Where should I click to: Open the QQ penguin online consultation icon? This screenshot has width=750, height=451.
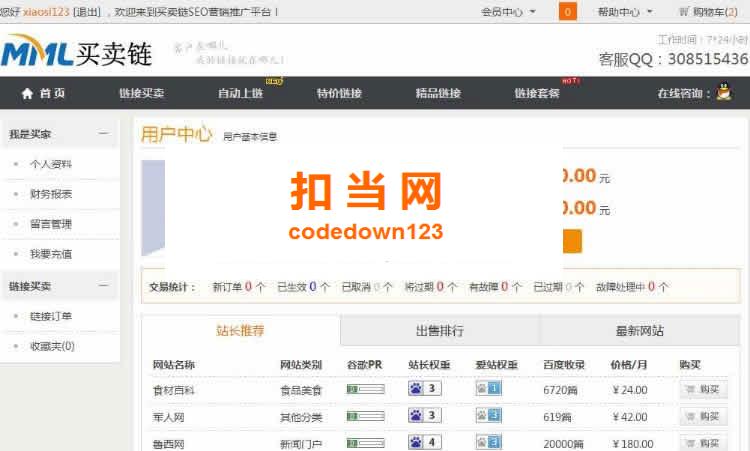click(x=724, y=91)
